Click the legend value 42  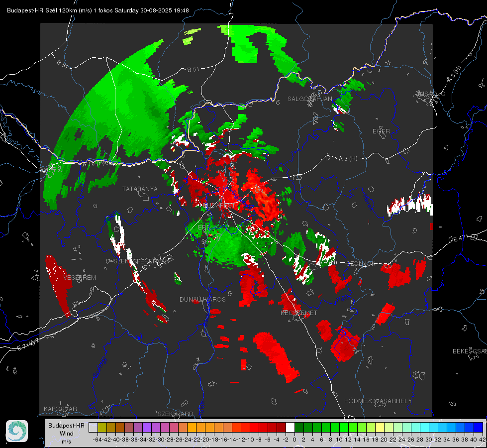pos(483,440)
